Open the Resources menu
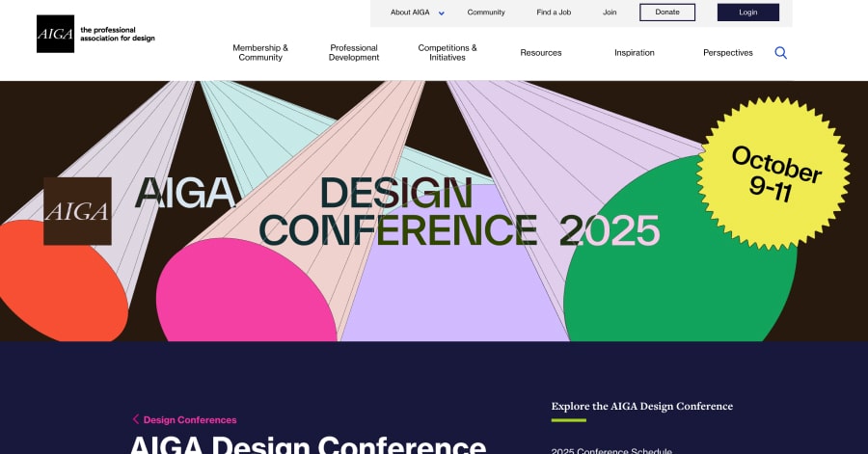Screen dimensions: 868x454 click(541, 53)
